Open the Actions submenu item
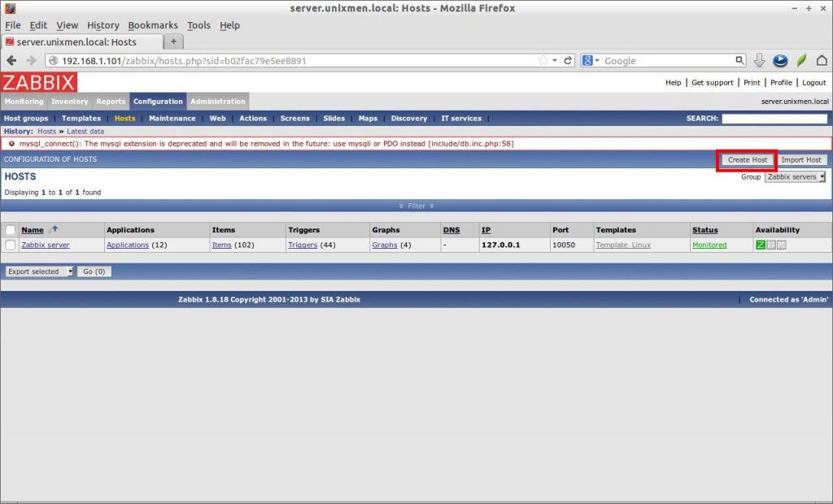The image size is (833, 504). [x=253, y=119]
